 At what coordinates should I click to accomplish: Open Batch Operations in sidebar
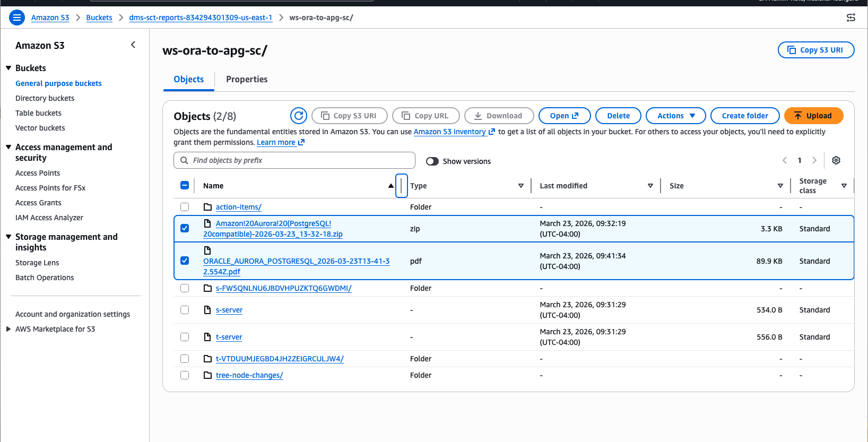45,278
